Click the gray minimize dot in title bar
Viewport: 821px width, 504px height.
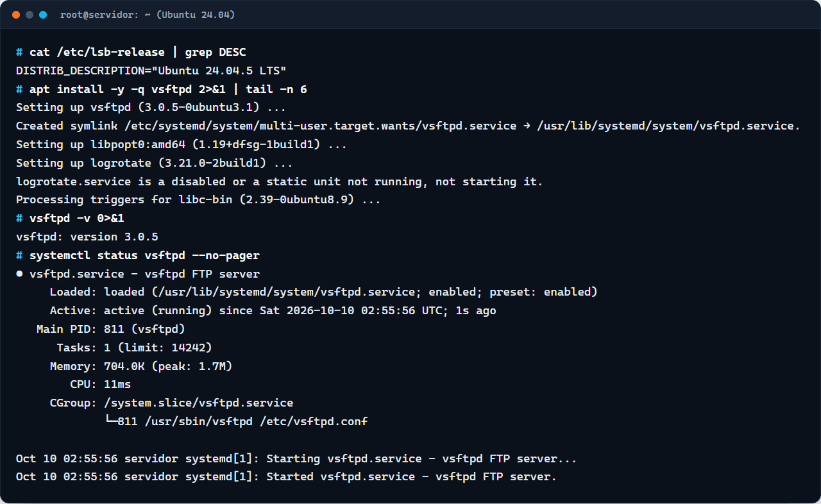click(x=30, y=15)
